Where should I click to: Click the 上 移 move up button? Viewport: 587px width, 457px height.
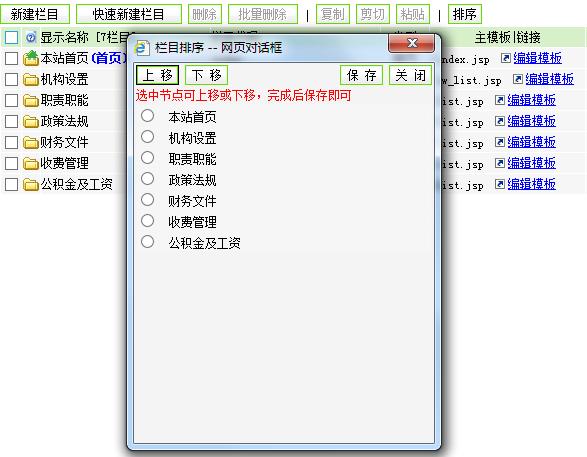point(157,75)
